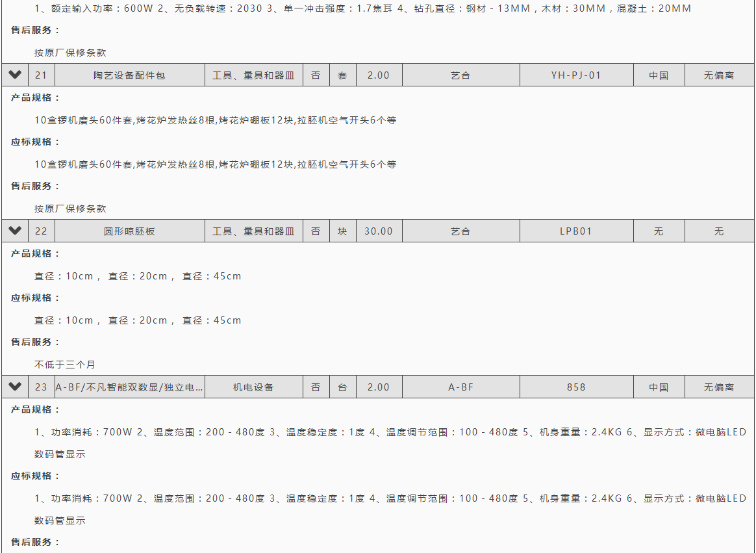Select quantity 30.00 in row 22
This screenshot has height=553, width=756.
379,231
